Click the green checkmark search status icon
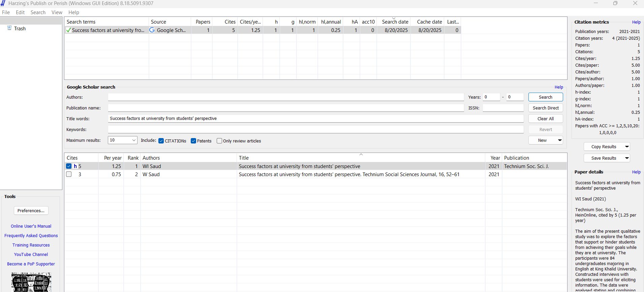Image resolution: width=644 pixels, height=292 pixels. coord(69,30)
